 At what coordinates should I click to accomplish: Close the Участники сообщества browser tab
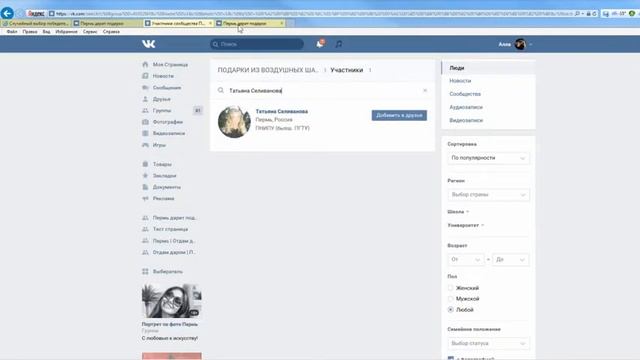[210, 23]
